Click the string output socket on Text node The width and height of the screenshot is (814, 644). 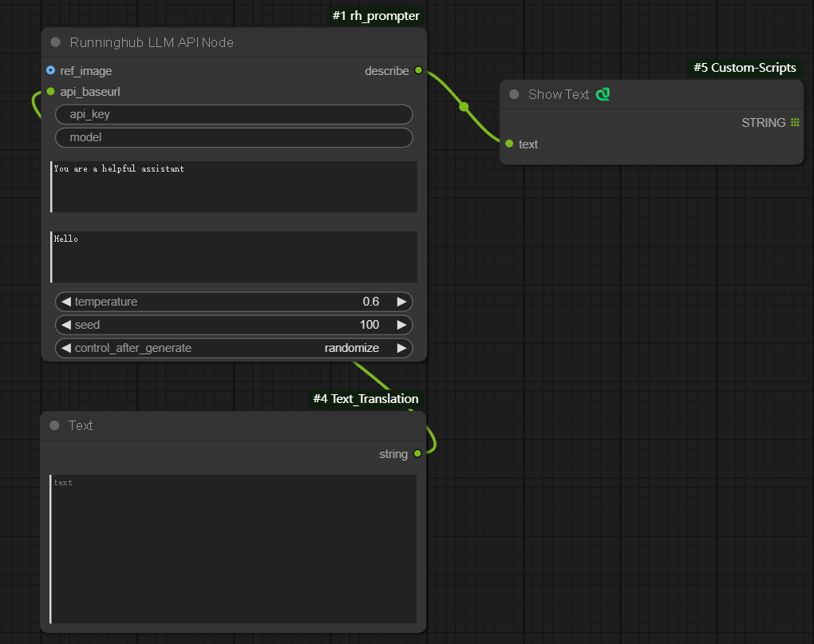(x=418, y=453)
